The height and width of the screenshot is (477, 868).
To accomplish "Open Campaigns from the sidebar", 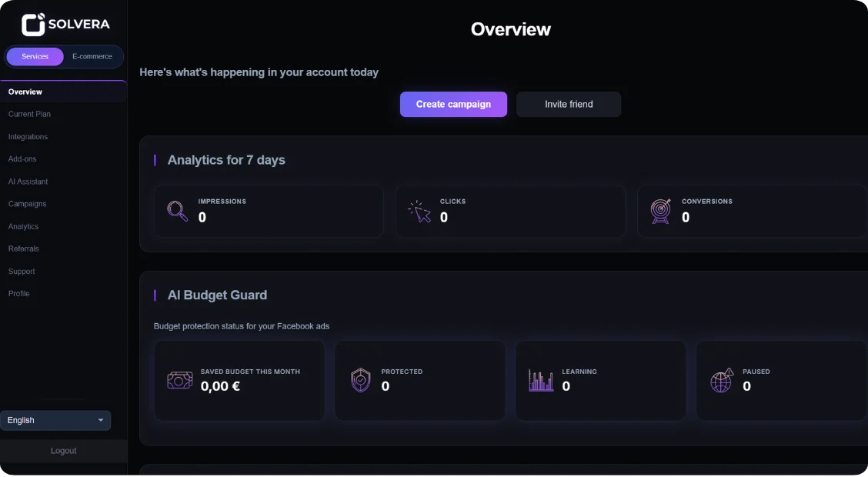I will [x=28, y=204].
